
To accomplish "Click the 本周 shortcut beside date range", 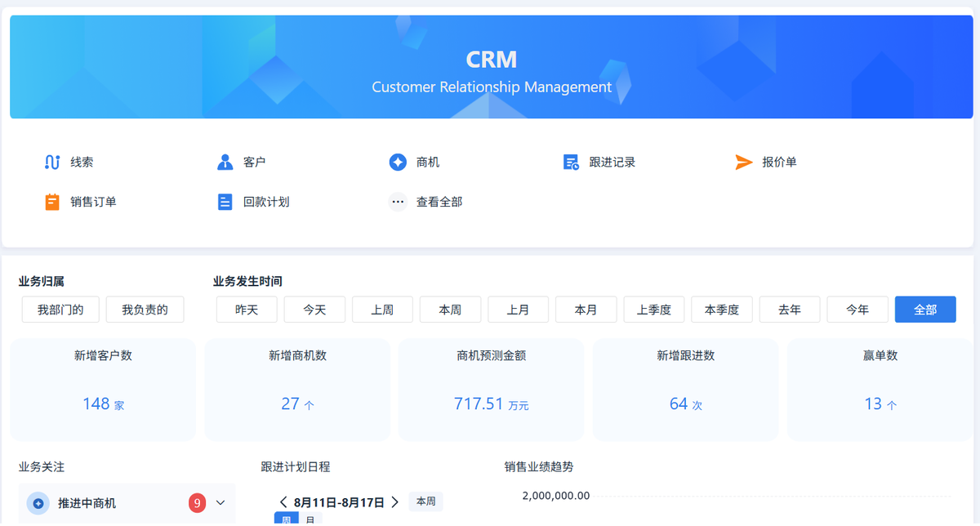I will pyautogui.click(x=425, y=501).
